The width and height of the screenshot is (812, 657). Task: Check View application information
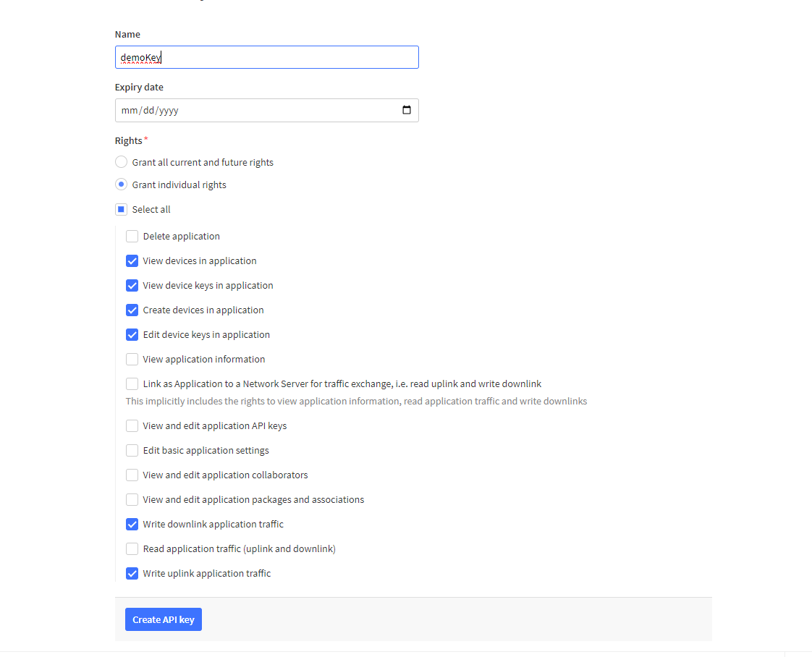click(x=132, y=359)
